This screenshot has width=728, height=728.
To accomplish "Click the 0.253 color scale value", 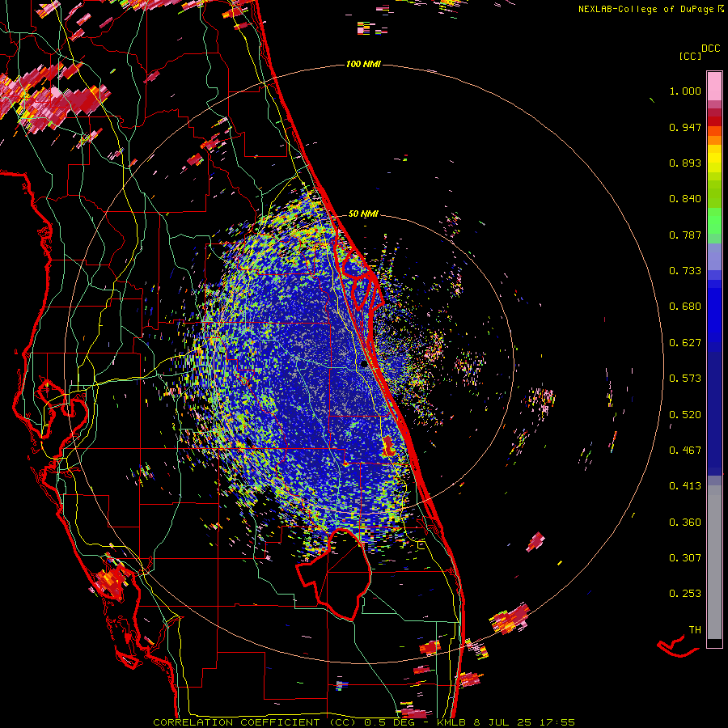I will click(685, 594).
